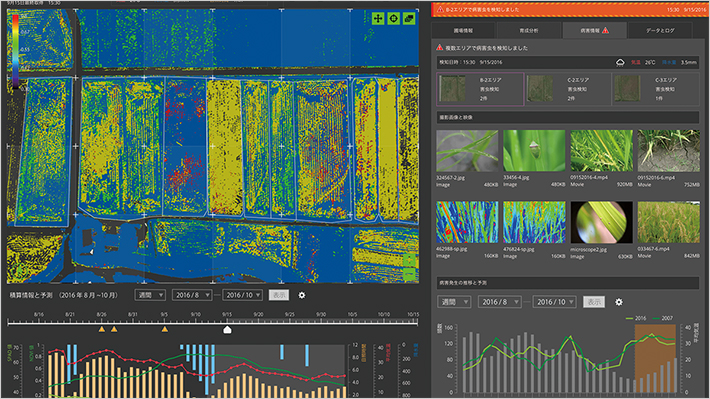This screenshot has width=710, height=399.
Task: Click the 26℃ temperature reading
Action: [x=650, y=62]
